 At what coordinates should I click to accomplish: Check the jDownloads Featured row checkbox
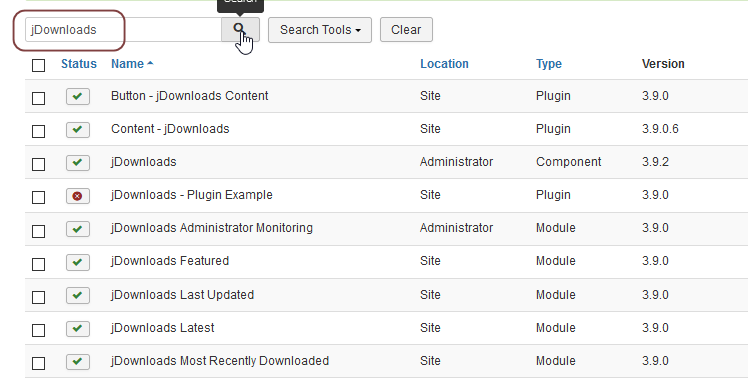click(x=39, y=264)
